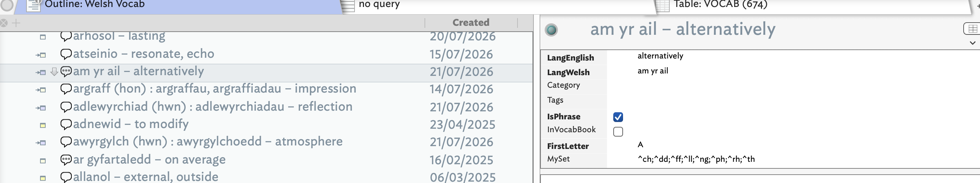This screenshot has height=183, width=980.
Task: Click the Created column header
Action: click(x=470, y=23)
